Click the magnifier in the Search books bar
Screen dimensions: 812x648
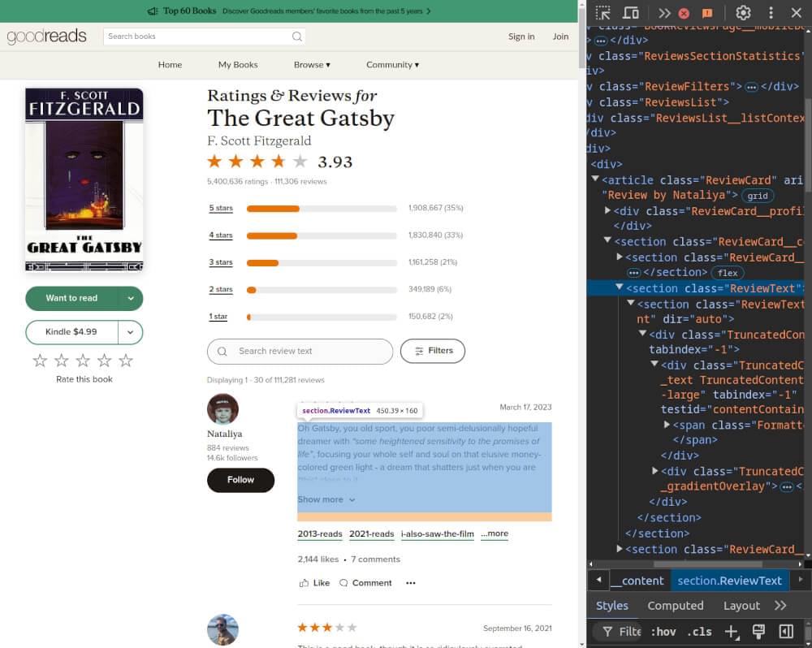(297, 37)
